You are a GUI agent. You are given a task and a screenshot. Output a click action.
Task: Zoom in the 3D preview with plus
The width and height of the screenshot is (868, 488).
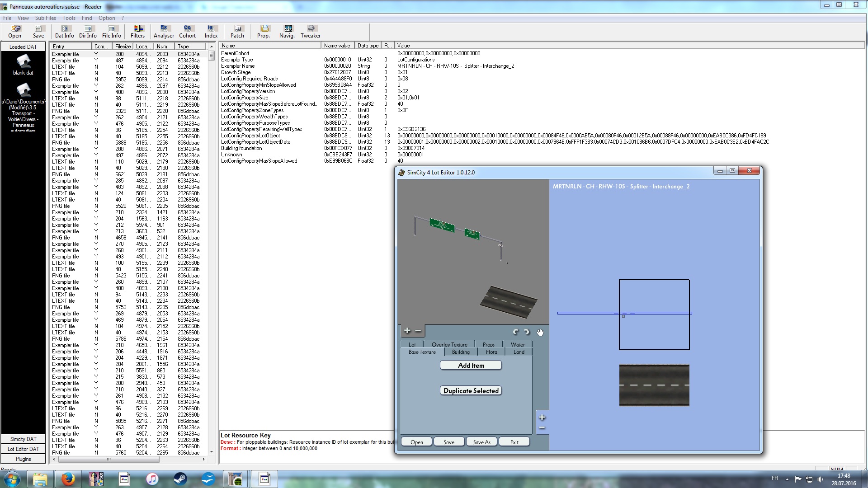407,331
